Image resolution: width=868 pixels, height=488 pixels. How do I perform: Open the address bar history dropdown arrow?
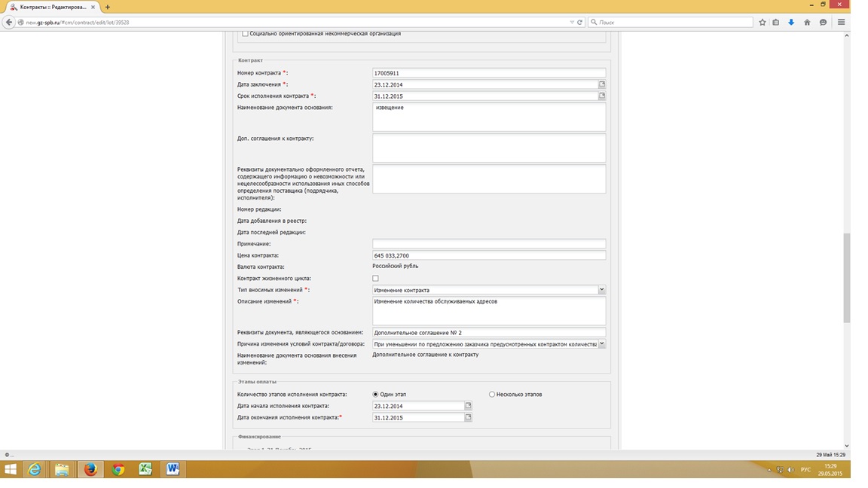pos(572,22)
